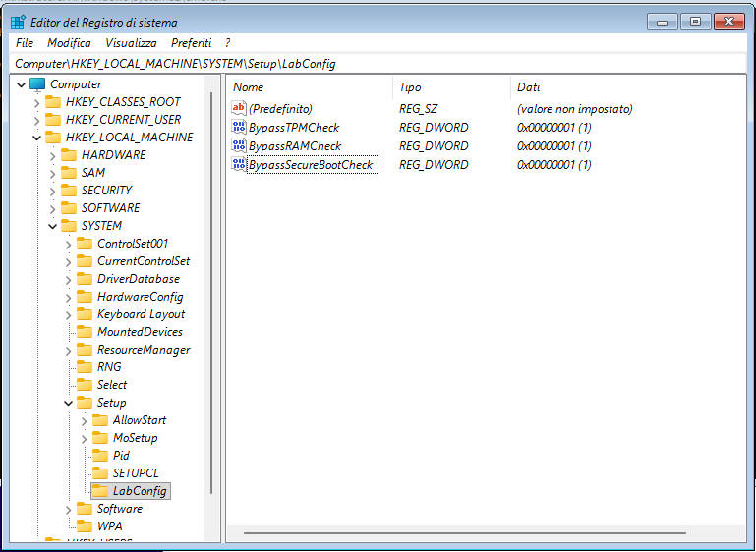The image size is (756, 552).
Task: Click the BypassRAMCheck DWORD value icon
Action: (238, 146)
